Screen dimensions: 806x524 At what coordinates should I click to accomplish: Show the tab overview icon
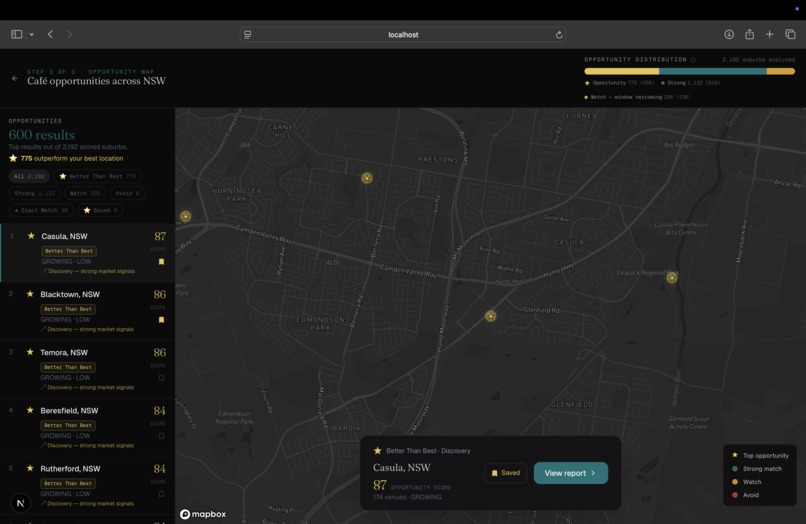pyautogui.click(x=791, y=34)
